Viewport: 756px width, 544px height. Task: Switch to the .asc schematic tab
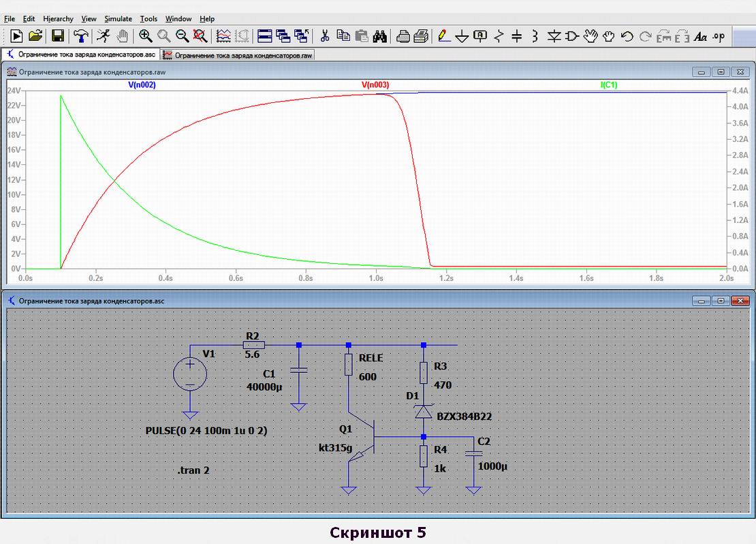[x=80, y=55]
